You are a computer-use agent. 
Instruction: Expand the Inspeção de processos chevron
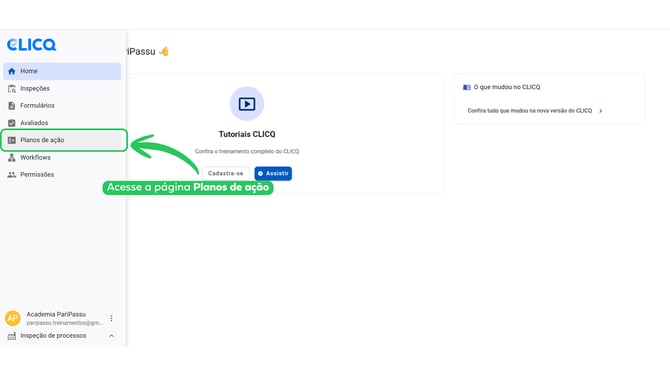(x=112, y=336)
